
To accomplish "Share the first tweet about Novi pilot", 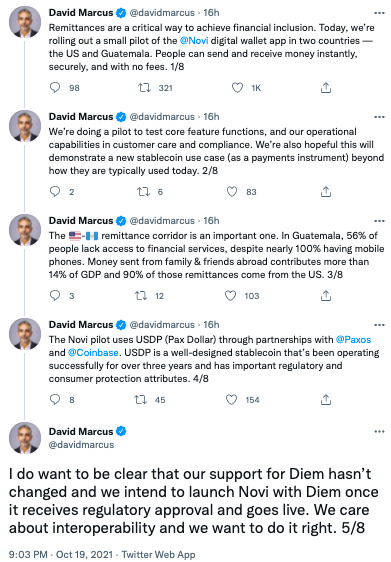I will click(325, 87).
